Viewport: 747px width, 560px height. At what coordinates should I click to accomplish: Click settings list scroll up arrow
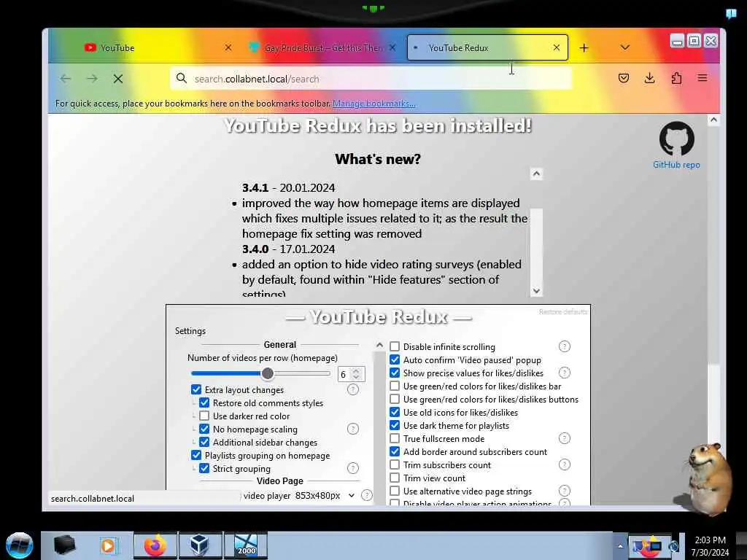coord(379,345)
